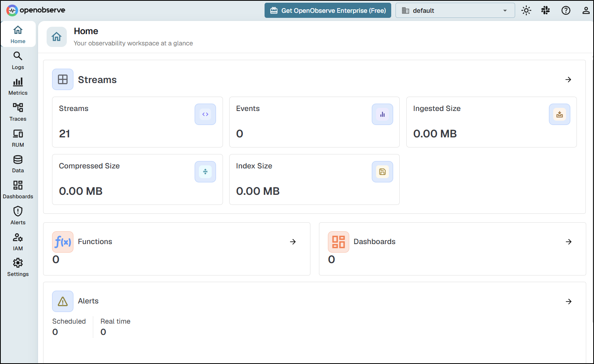Open the Slack community icon
Image resolution: width=594 pixels, height=364 pixels.
click(545, 10)
